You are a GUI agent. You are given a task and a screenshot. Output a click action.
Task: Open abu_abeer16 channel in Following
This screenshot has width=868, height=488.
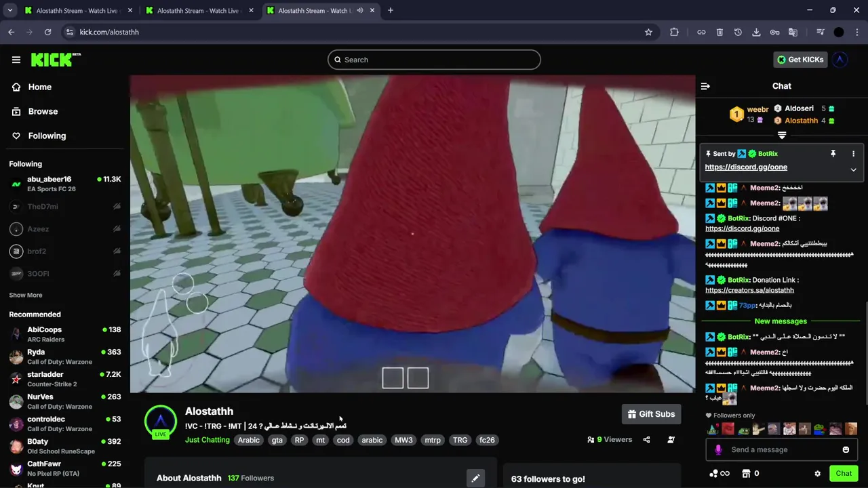coord(65,184)
